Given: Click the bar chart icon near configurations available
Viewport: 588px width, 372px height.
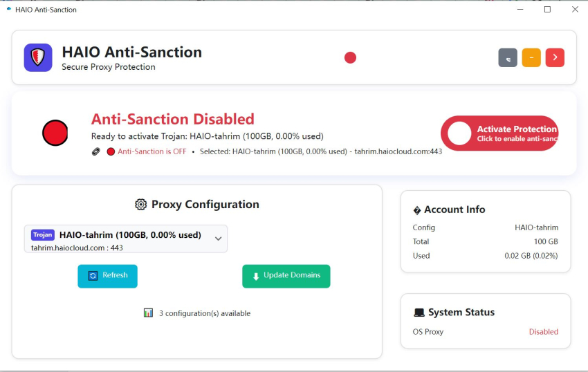Looking at the screenshot, I should point(148,313).
